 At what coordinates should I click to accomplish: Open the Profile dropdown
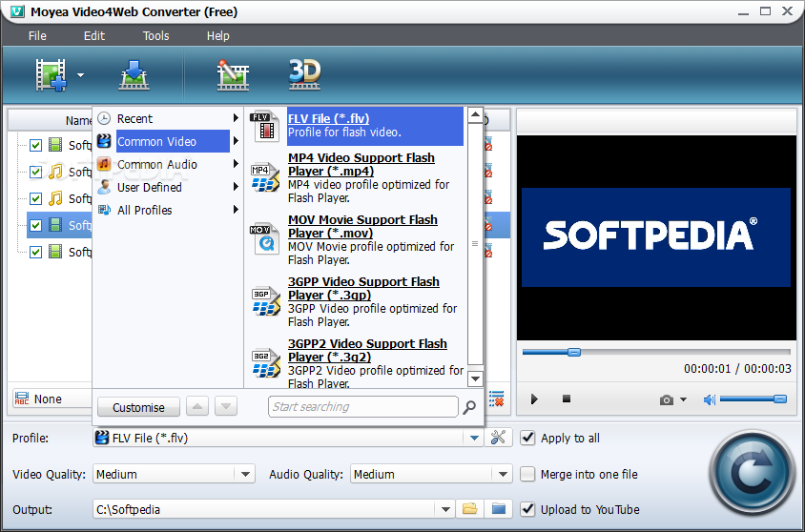pos(474,439)
